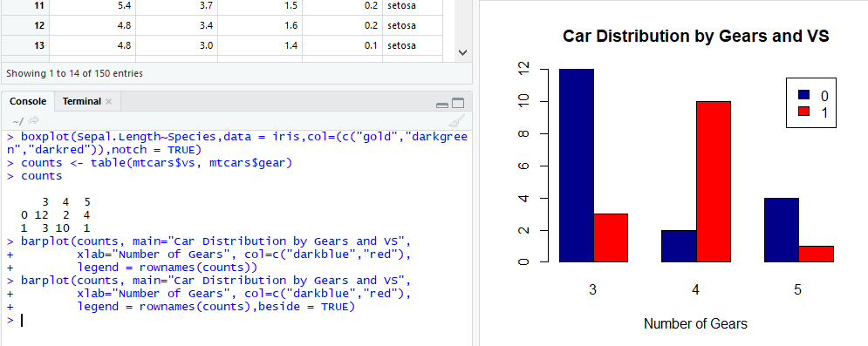Click setosa in row 13

(401, 45)
